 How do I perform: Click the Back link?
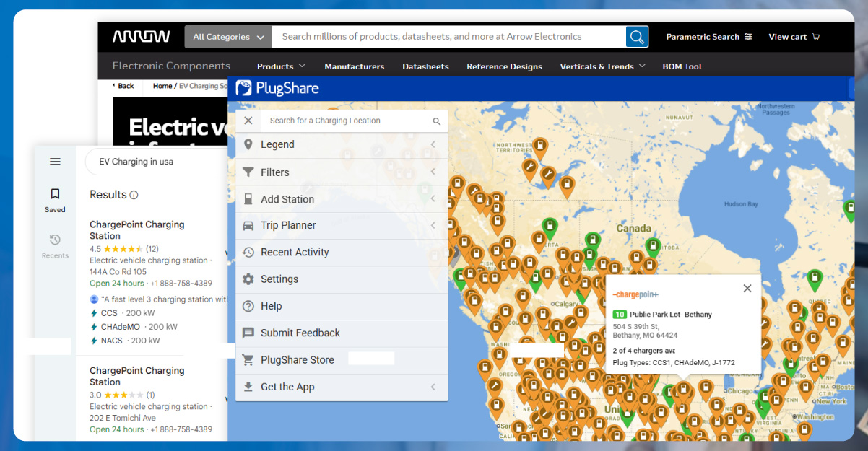125,86
